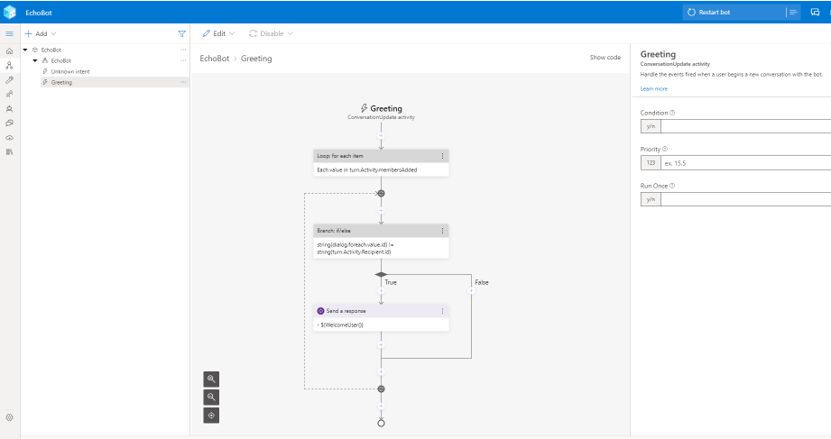Open the Branch: if/else node menu
This screenshot has height=439, width=831.
click(x=443, y=231)
